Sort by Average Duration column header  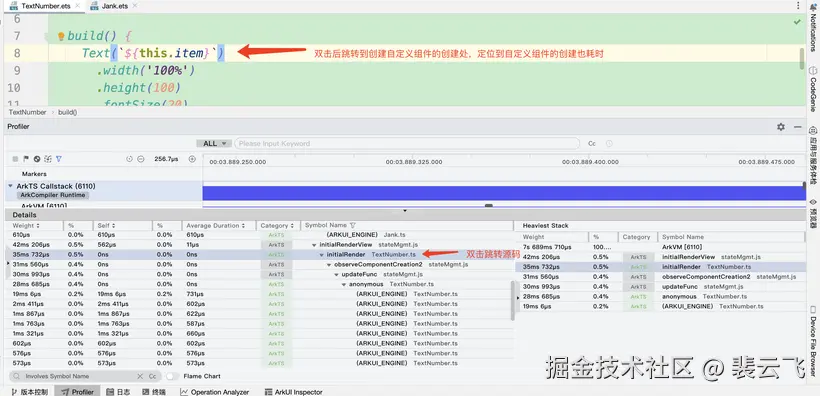pos(215,225)
